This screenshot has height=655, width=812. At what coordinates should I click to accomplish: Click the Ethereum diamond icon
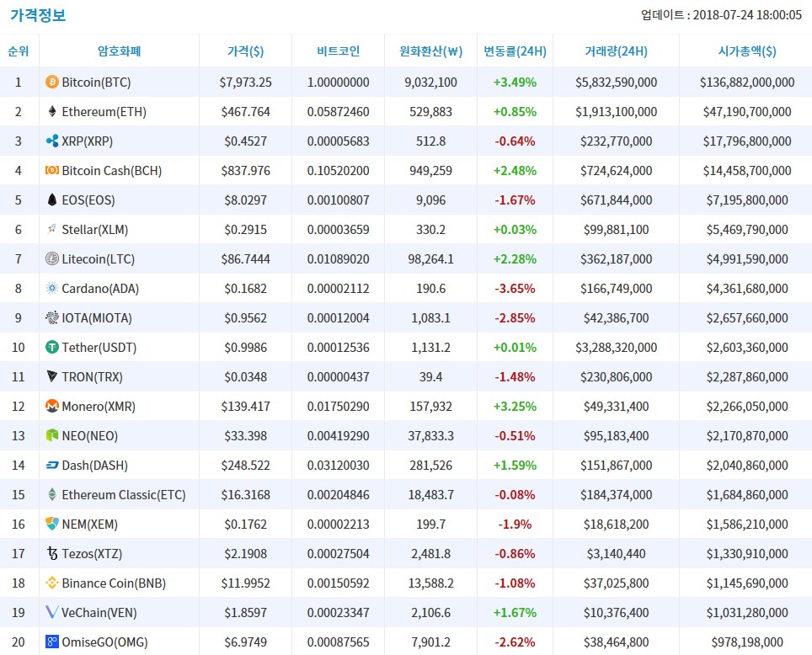point(51,111)
